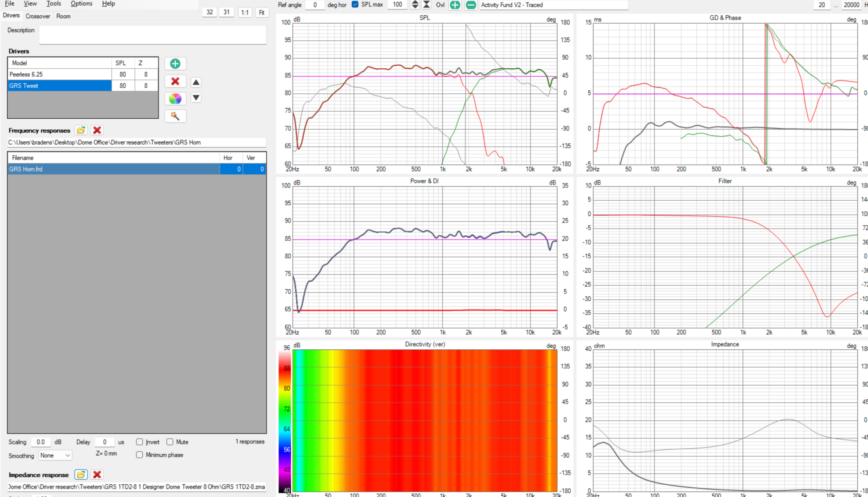The height and width of the screenshot is (497, 868).
Task: Enable the Mute checkbox
Action: 170,442
